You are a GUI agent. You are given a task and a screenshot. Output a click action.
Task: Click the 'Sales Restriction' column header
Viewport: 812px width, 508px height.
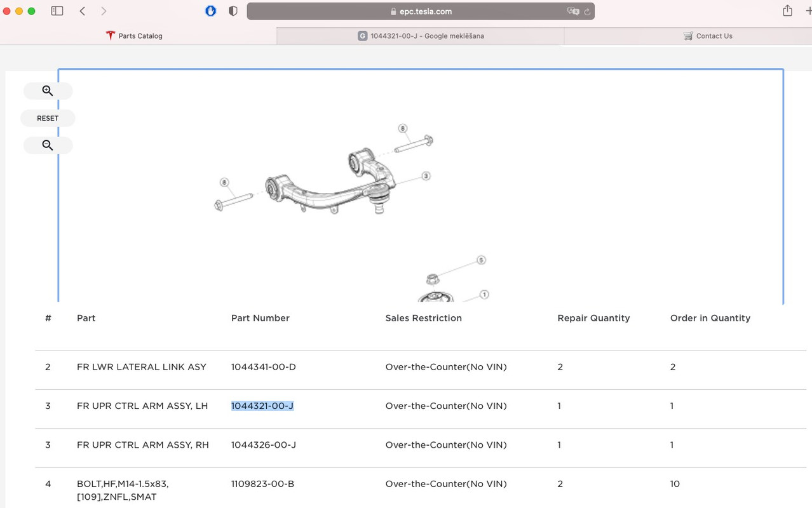(x=423, y=318)
